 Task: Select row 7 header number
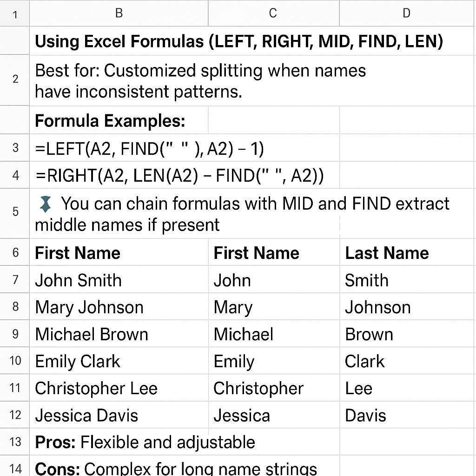click(x=14, y=279)
